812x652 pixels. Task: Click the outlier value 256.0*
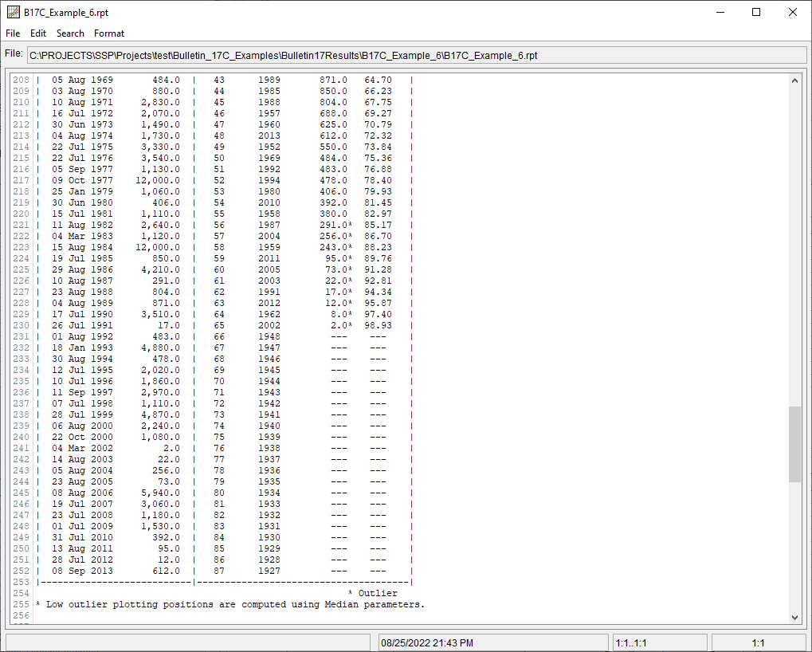[x=335, y=236]
